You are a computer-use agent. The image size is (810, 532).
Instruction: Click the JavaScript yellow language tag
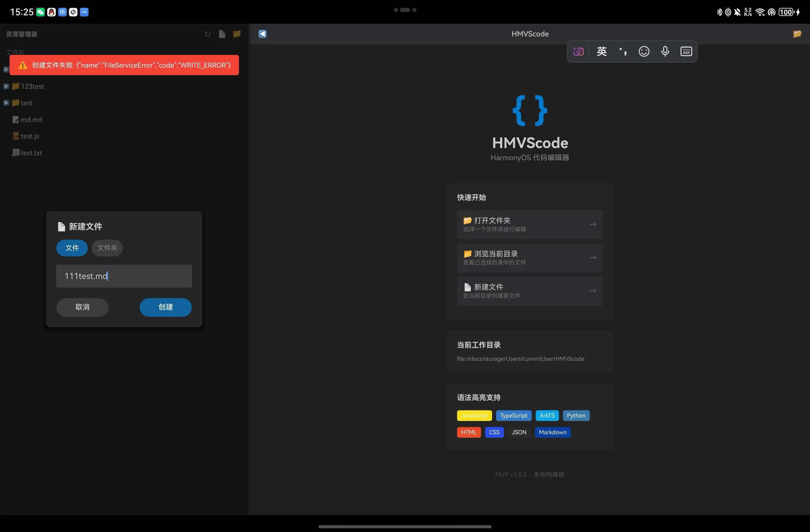tap(474, 415)
